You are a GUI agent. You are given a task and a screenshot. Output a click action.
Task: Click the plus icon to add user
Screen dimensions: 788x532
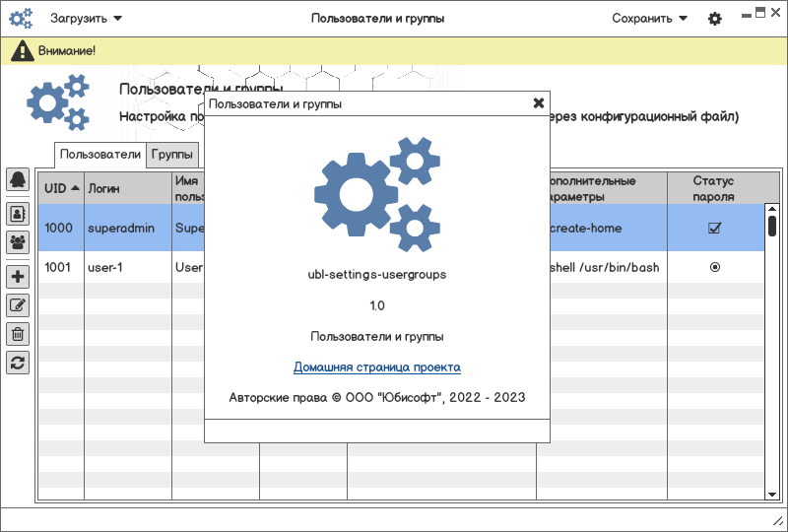[18, 277]
